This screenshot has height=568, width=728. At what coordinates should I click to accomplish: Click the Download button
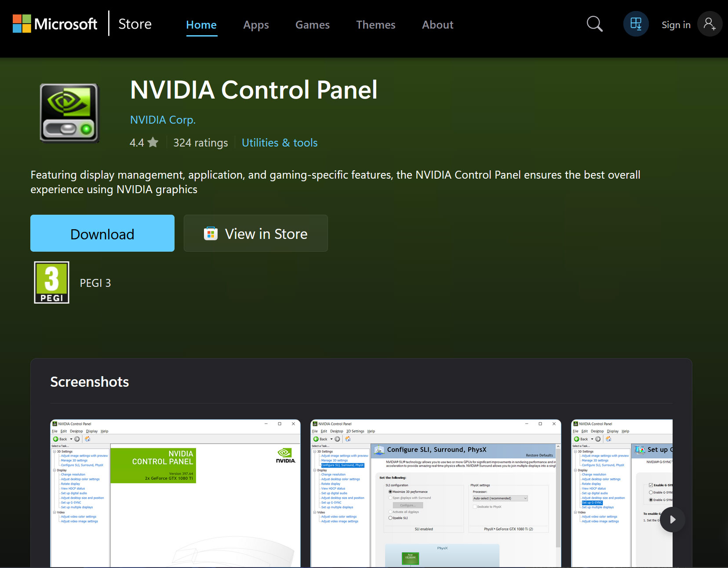(102, 233)
